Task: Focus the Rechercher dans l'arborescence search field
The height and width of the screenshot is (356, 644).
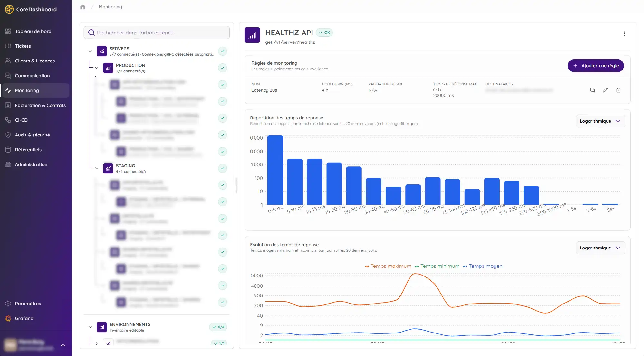Action: (x=157, y=33)
